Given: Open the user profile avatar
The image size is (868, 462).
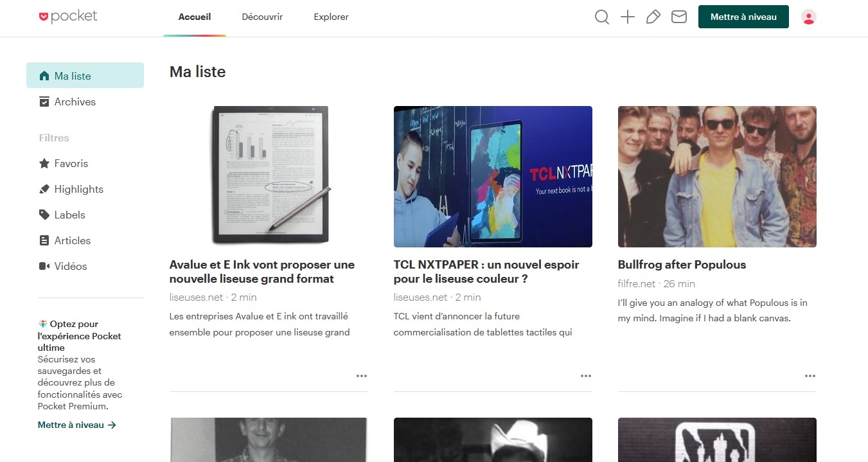Looking at the screenshot, I should tap(809, 17).
